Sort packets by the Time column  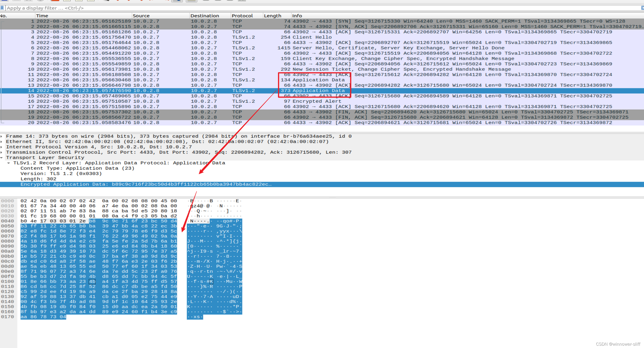click(x=42, y=16)
